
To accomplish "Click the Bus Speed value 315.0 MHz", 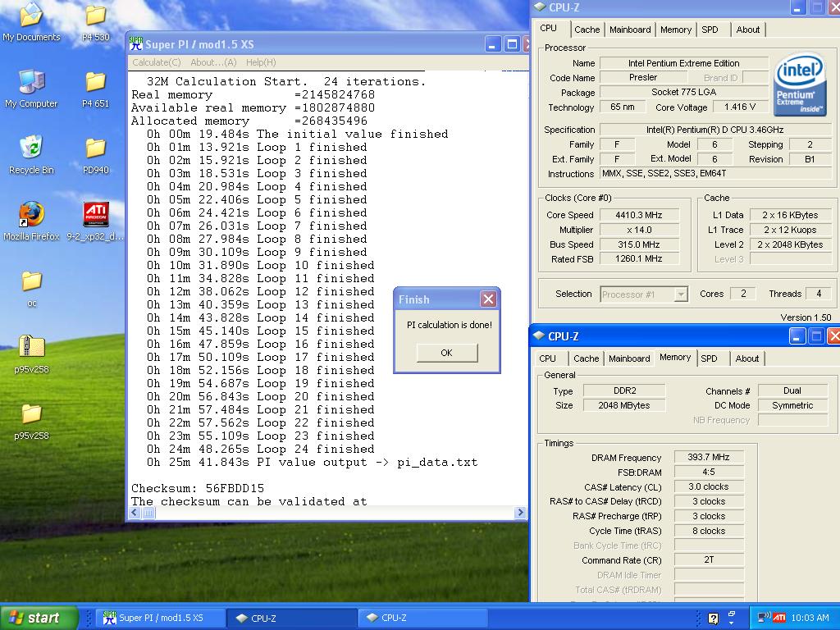I will coord(639,244).
